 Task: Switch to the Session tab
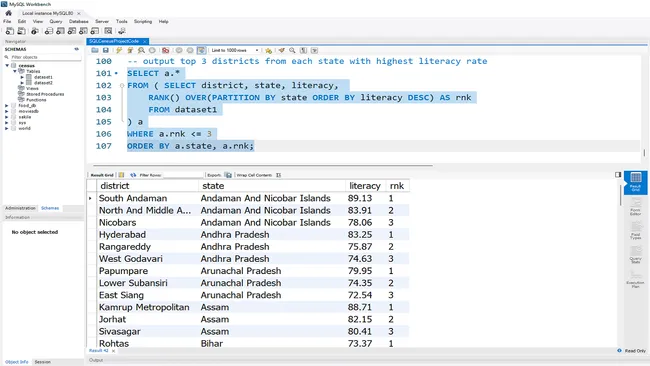(42, 362)
